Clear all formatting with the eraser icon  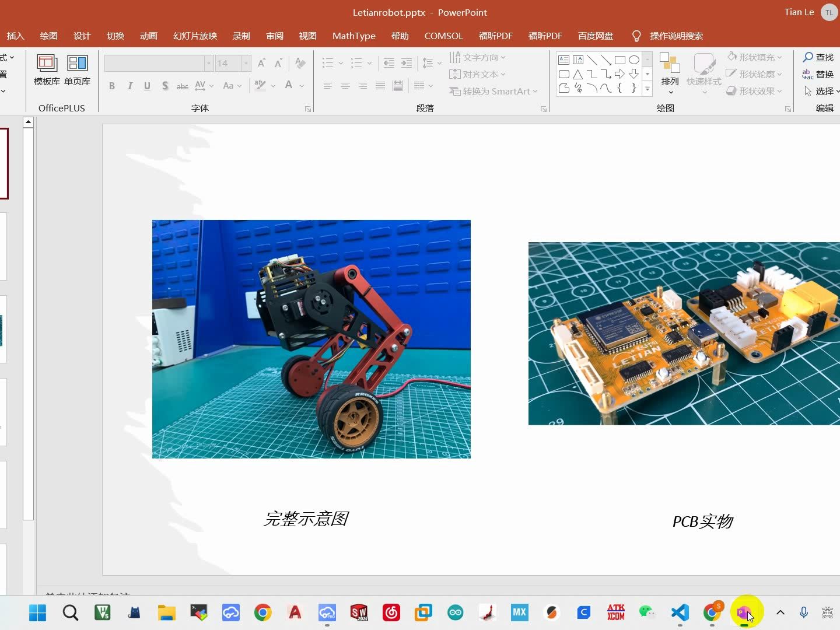[x=300, y=63]
